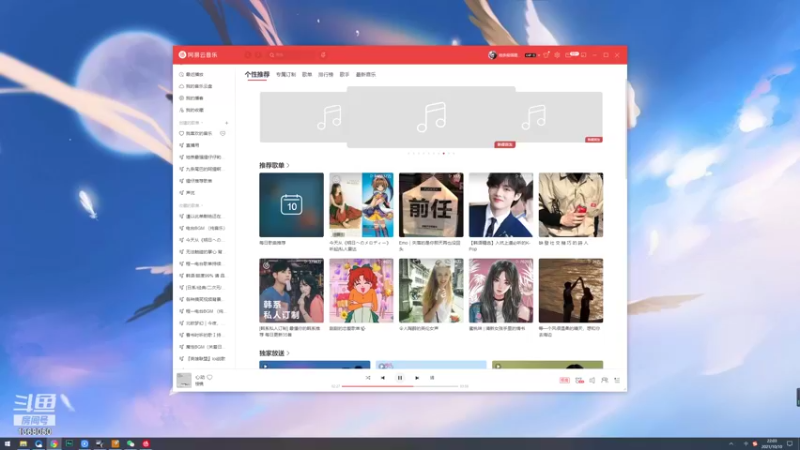Screen dimensions: 800x450
Task: Select the 歌手 tab
Action: (344, 74)
